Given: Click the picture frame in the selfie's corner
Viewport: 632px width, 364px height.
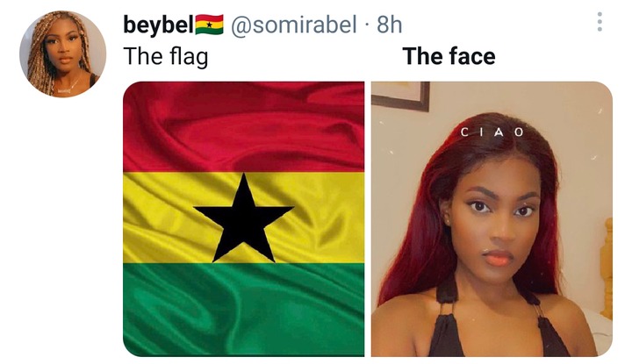Looking at the screenshot, I should pos(400,96).
